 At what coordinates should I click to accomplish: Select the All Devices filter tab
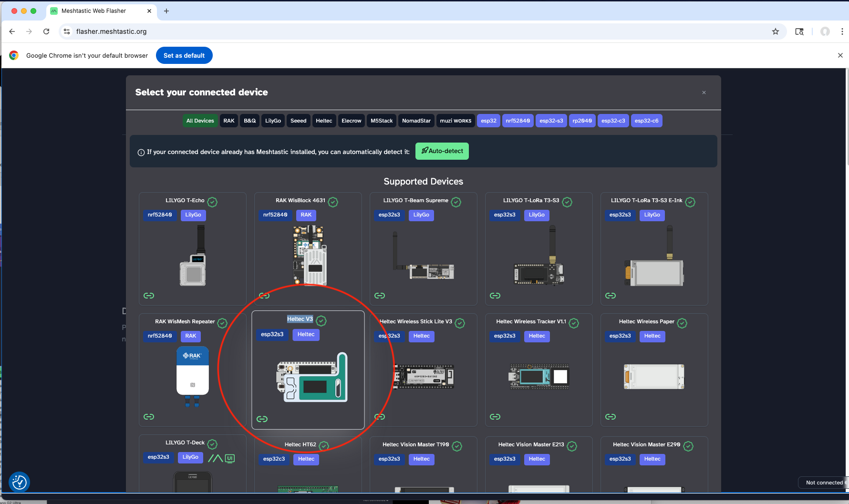(x=200, y=121)
